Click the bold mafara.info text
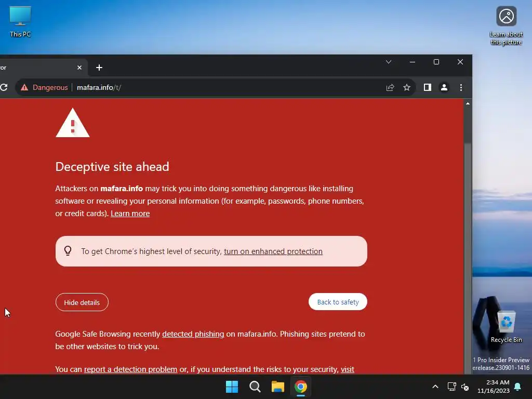The width and height of the screenshot is (532, 399). (x=122, y=189)
